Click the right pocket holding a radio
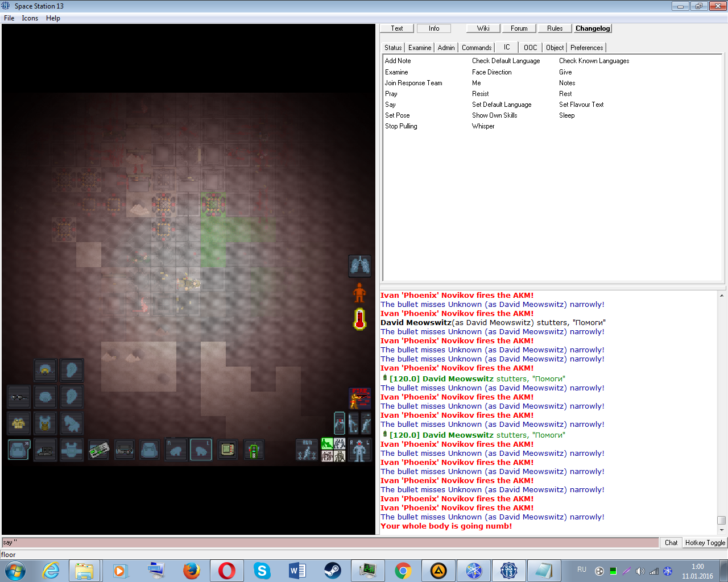Viewport: 728px width, 582px height. coord(254,450)
